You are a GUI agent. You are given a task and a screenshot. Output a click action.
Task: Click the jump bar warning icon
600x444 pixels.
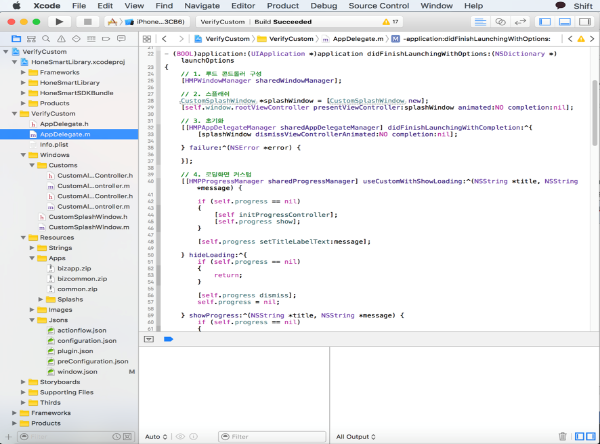click(x=581, y=39)
